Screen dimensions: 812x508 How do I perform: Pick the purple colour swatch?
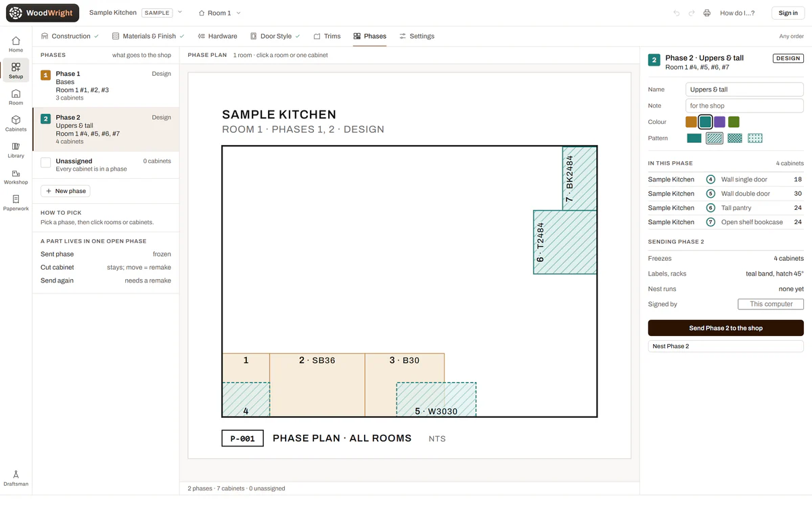coord(719,122)
